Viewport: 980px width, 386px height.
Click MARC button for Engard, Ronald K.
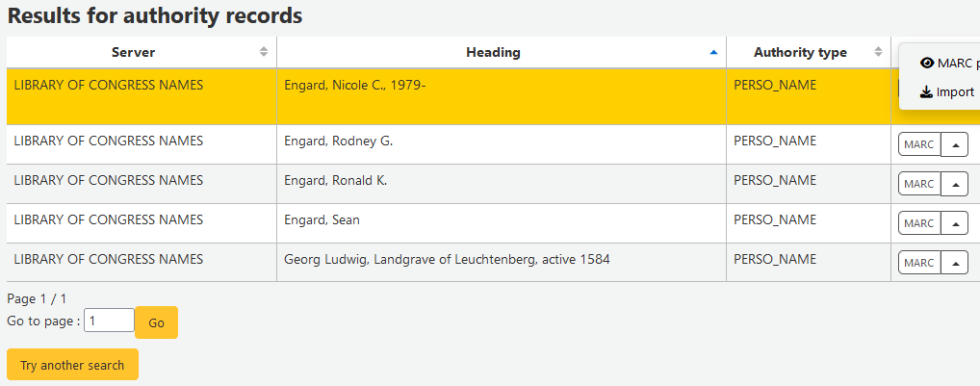918,184
